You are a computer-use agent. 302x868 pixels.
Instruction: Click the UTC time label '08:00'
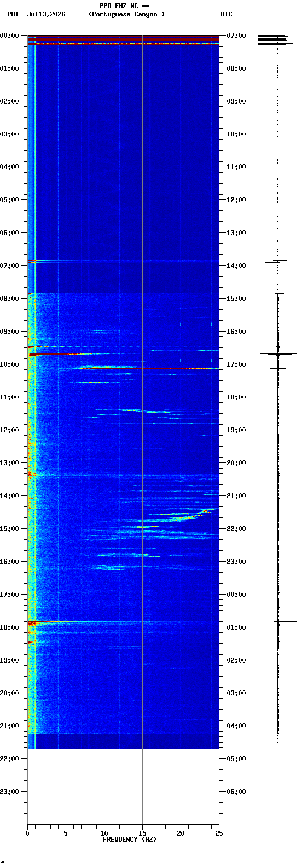click(x=236, y=68)
